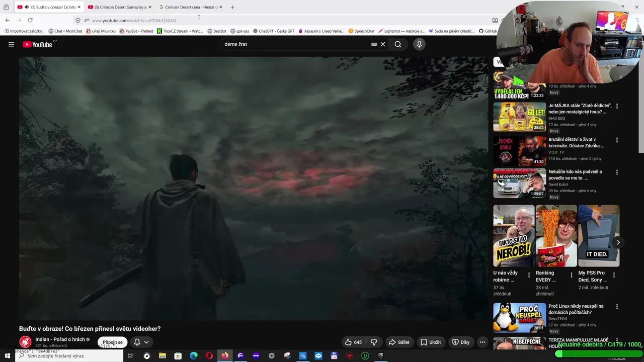The width and height of the screenshot is (644, 362).
Task: Click the Připojit se button
Action: point(112,342)
